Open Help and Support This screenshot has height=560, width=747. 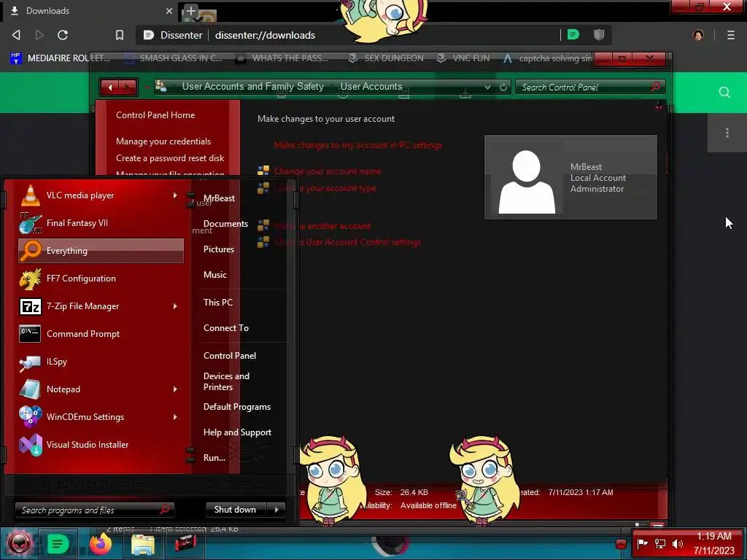point(237,432)
